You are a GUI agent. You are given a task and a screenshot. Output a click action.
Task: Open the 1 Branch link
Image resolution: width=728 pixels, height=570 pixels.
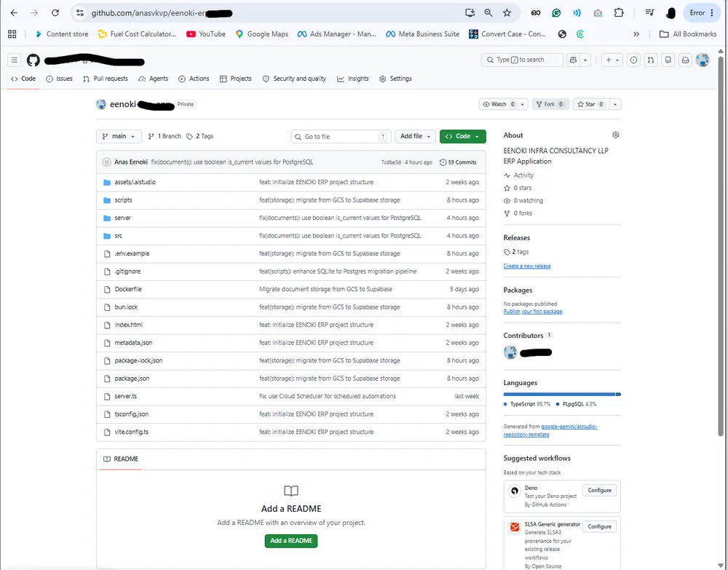(165, 136)
